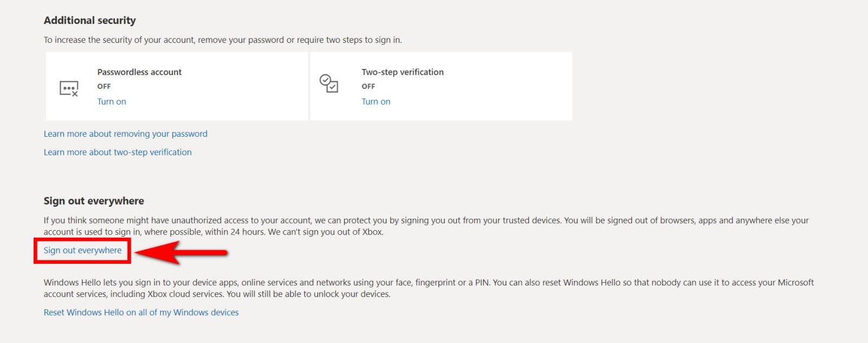Turn on Passwordless account

112,101
